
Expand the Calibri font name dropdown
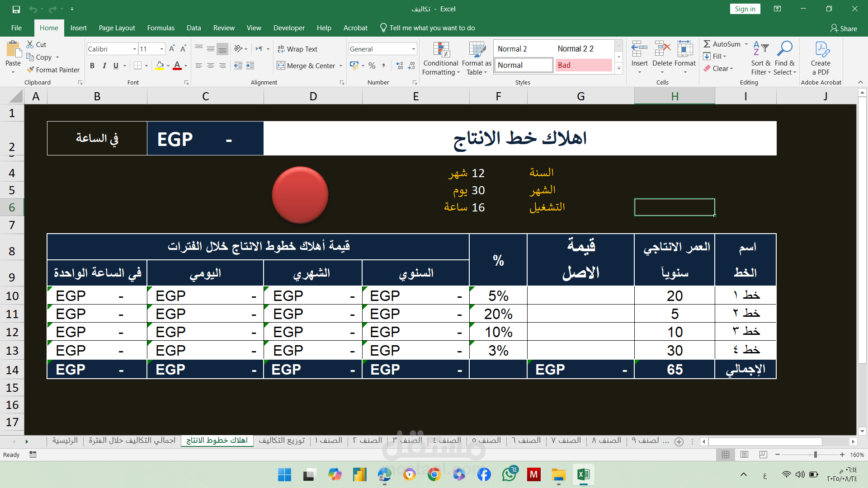click(134, 49)
